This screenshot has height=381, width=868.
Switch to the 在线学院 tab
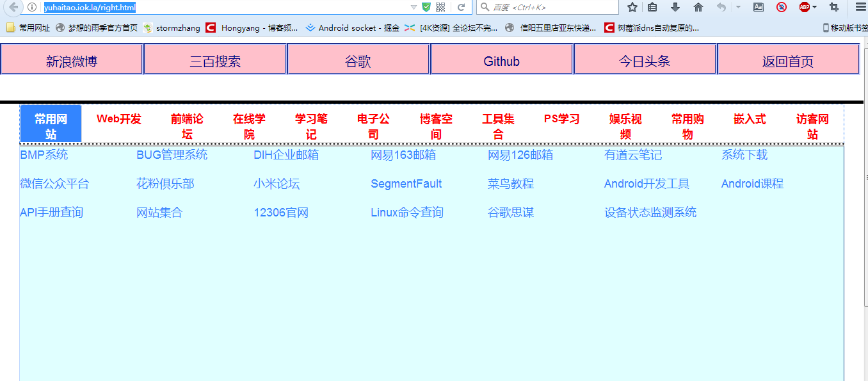249,126
